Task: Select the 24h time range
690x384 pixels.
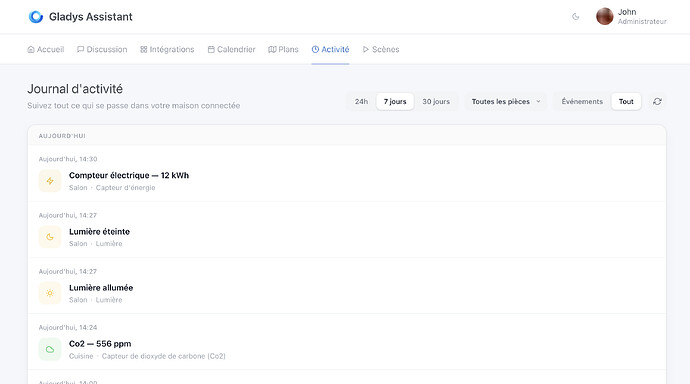Action: (x=361, y=102)
